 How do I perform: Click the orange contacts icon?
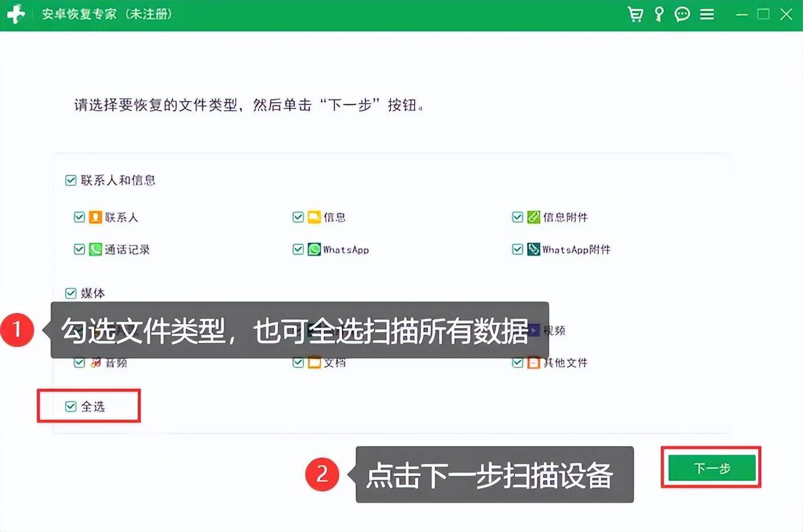(x=95, y=217)
